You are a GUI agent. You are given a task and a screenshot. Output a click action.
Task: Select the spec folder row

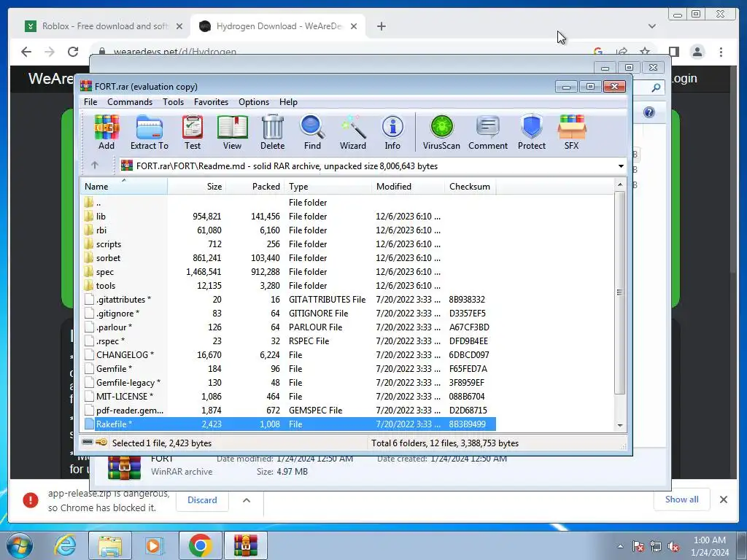coord(287,271)
